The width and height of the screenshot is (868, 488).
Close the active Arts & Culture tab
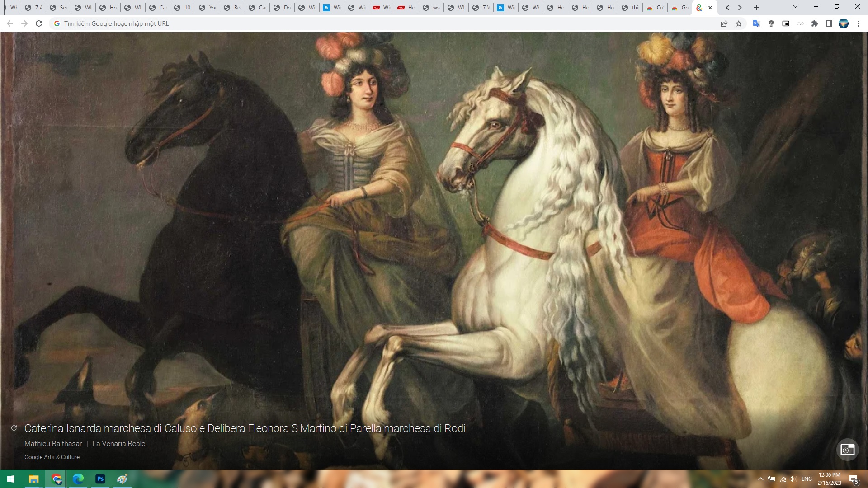pyautogui.click(x=710, y=8)
